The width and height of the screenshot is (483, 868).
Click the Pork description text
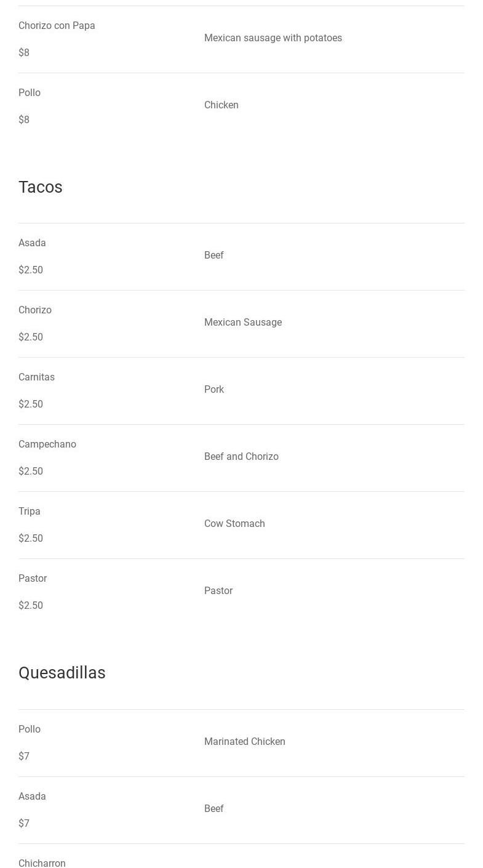(214, 390)
